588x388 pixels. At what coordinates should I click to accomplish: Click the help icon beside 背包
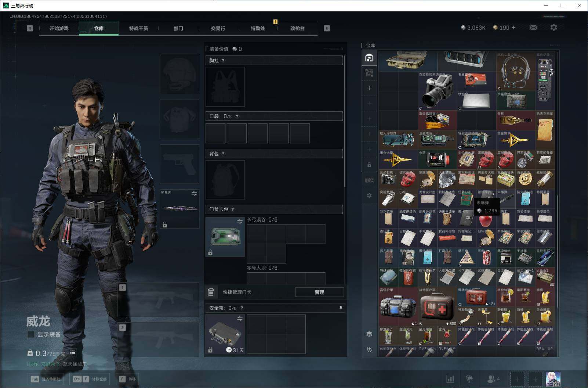223,154
